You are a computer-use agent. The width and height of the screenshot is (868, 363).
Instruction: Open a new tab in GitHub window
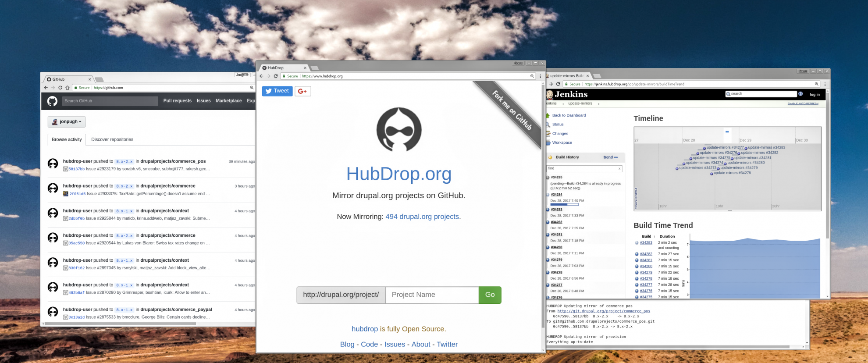click(99, 79)
